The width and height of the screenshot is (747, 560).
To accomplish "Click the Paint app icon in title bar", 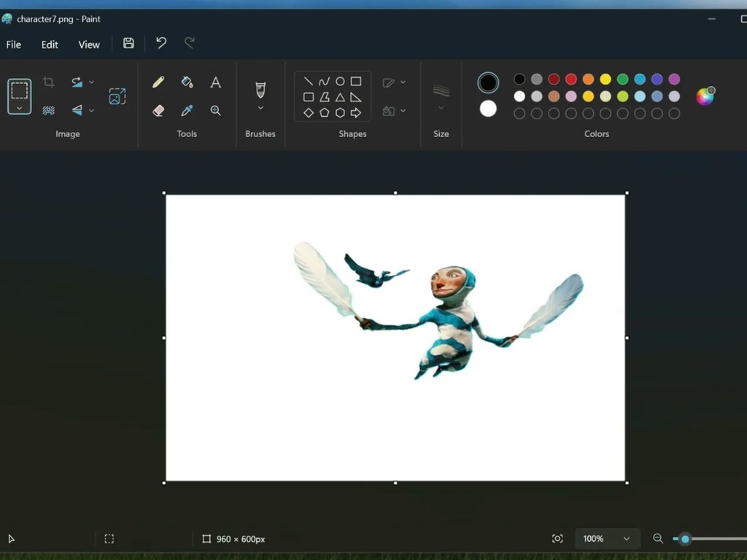I will click(x=7, y=19).
